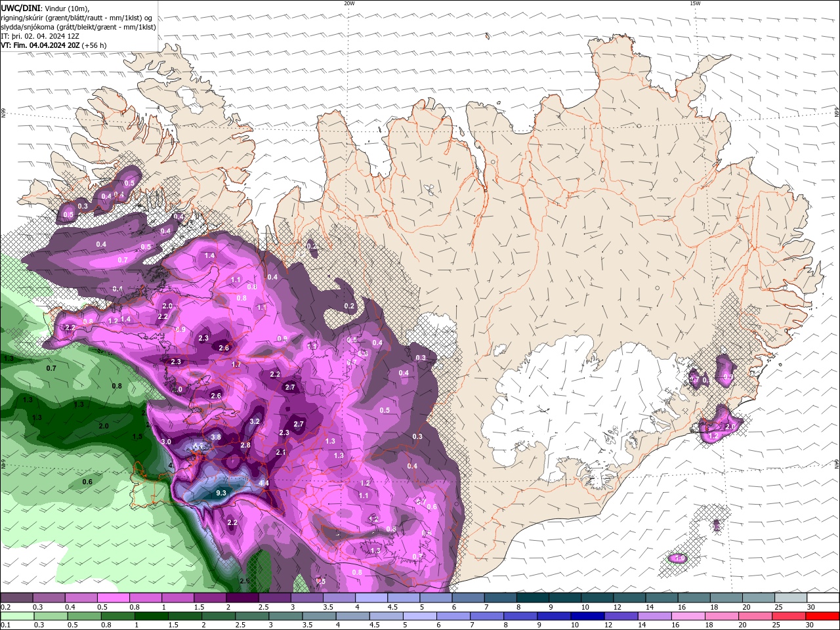The image size is (840, 630).
Task: Click the 9.3 precipitation maximum value
Action: click(221, 493)
